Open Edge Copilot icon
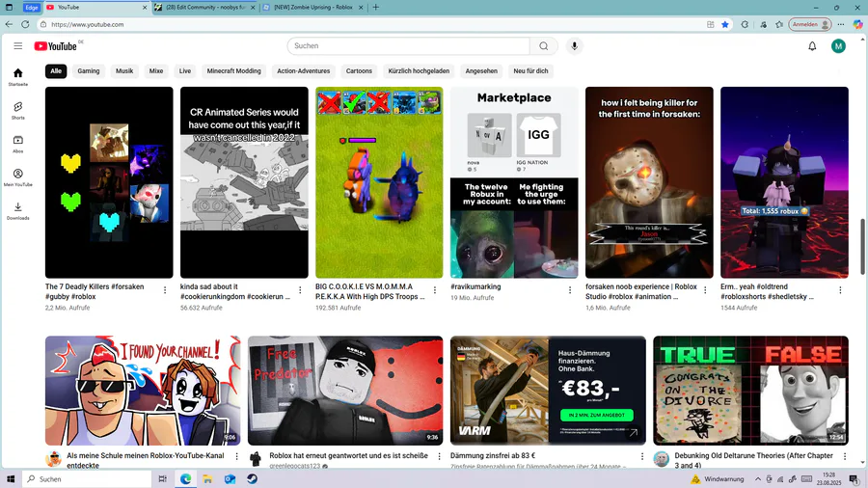 coord(857,24)
